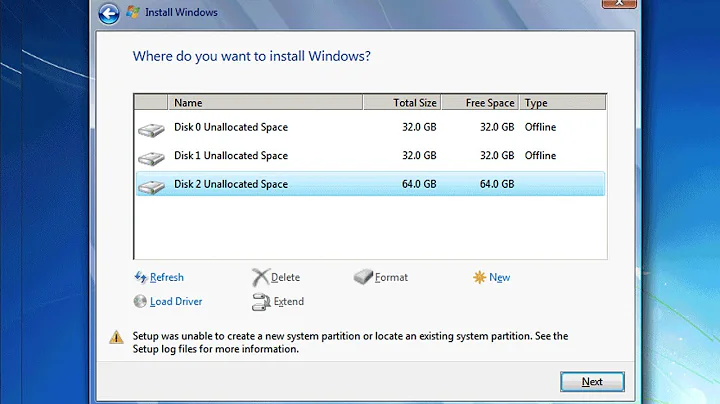
Task: Click the 'Setup was unable to create' warning message
Action: coord(350,342)
